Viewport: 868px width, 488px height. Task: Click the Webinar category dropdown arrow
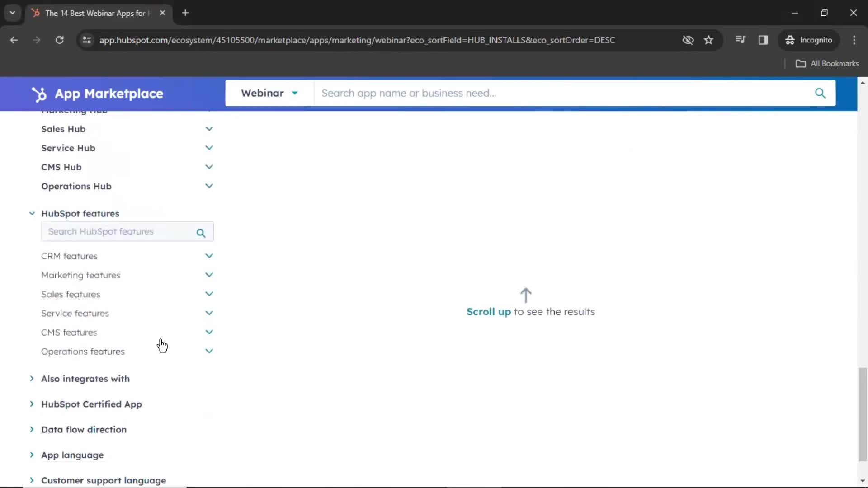point(294,93)
